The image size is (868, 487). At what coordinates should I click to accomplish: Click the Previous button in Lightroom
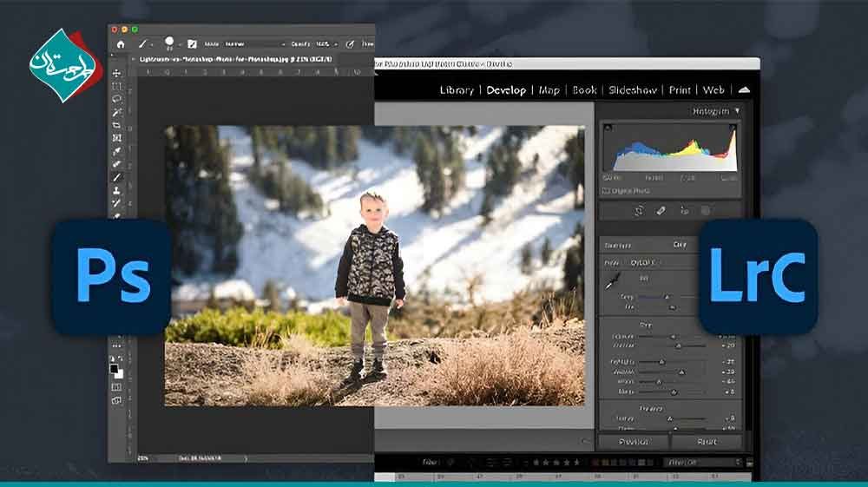click(x=634, y=442)
